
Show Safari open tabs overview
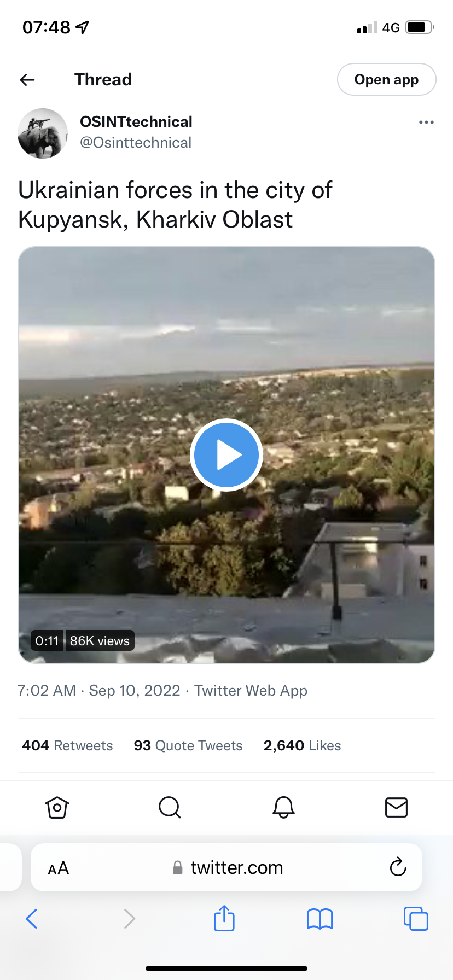pos(415,919)
